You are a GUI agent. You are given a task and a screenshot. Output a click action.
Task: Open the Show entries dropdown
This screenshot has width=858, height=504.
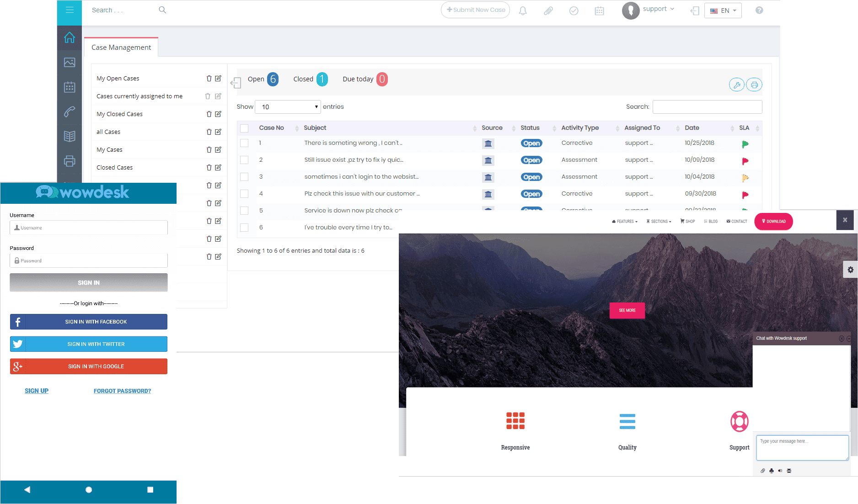[288, 107]
